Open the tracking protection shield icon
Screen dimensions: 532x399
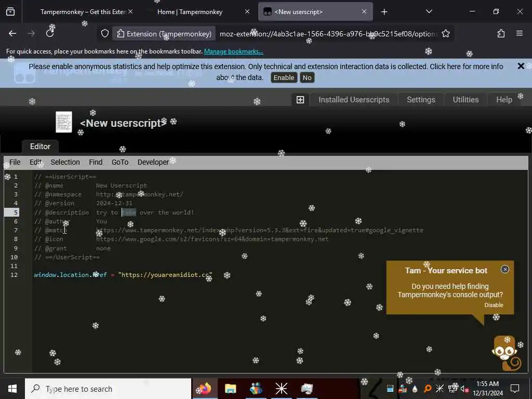pyautogui.click(x=105, y=34)
